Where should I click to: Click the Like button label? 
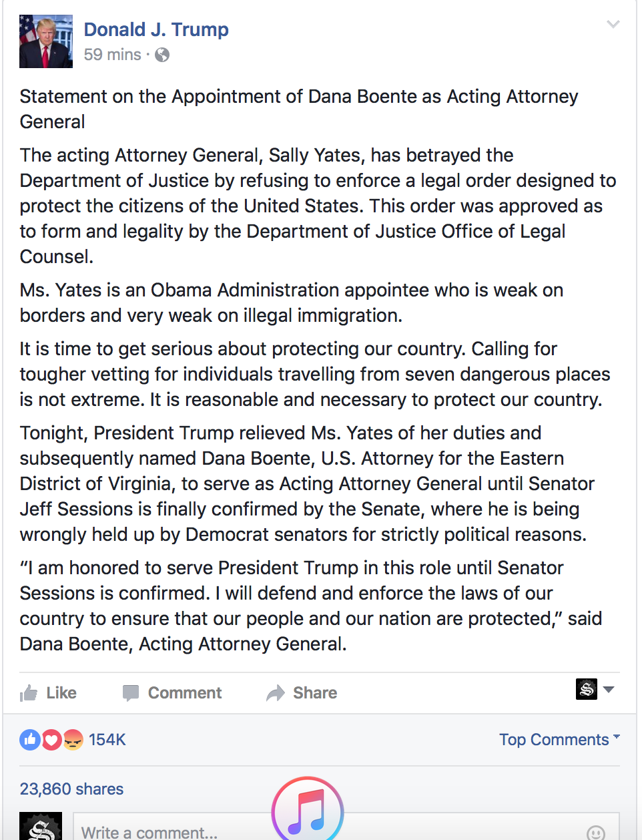61,693
